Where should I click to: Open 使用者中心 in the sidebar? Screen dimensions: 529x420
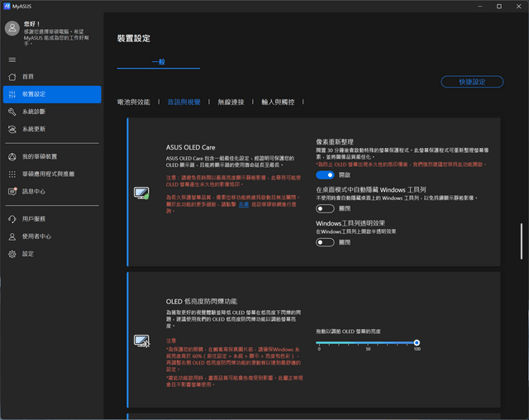coord(52,236)
